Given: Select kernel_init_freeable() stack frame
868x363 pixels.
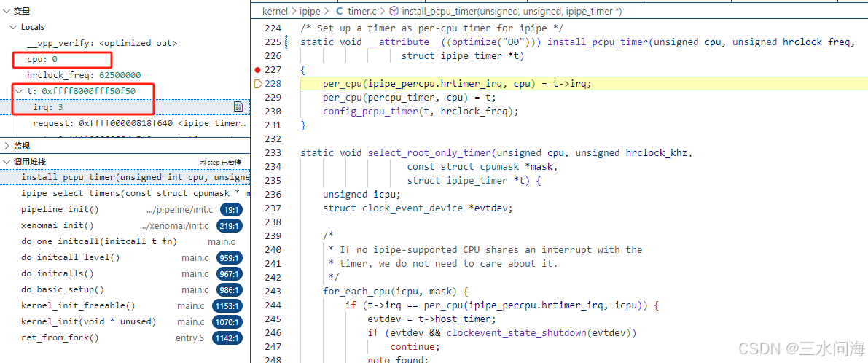Looking at the screenshot, I should tap(125, 305).
